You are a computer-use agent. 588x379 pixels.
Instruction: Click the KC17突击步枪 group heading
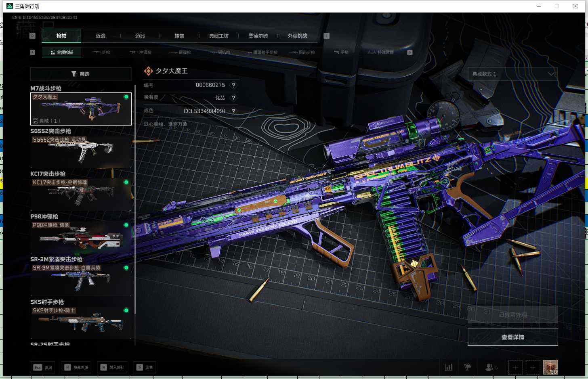(x=48, y=174)
